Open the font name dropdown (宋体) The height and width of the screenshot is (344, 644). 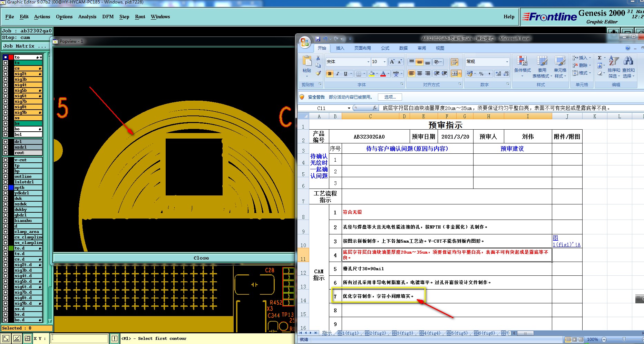(x=368, y=62)
